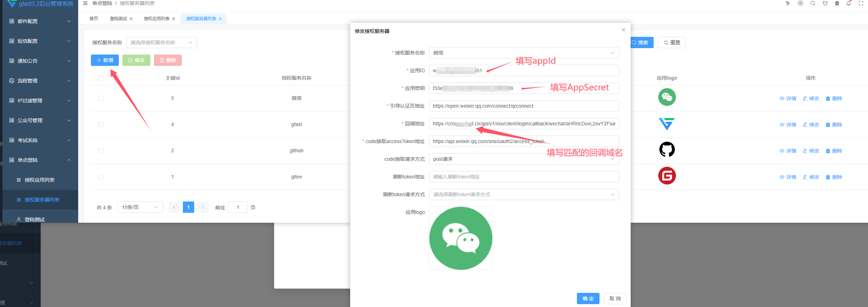Click the sidebar collapse hamburger icon

[x=85, y=4]
